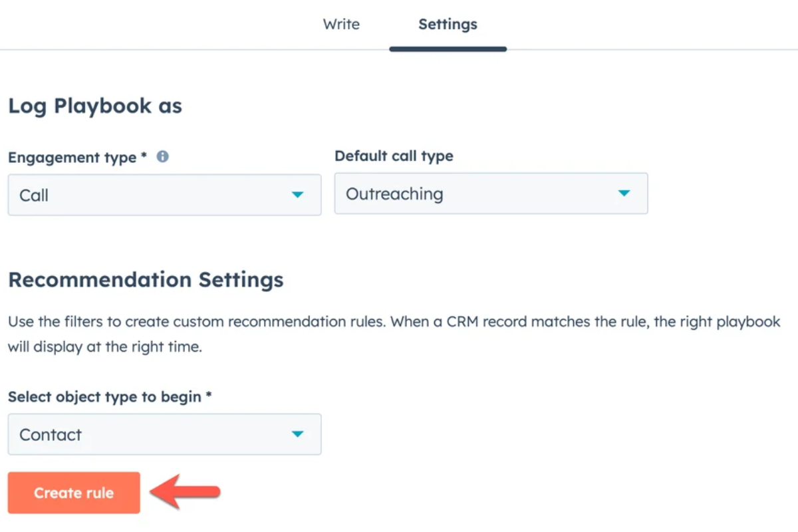Click the Default call type dropdown caret
Screen dimensions: 798x532
[624, 194]
